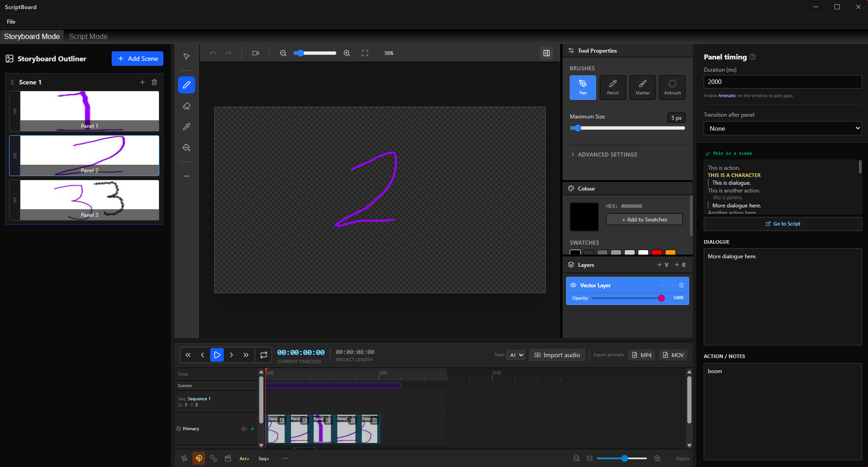The width and height of the screenshot is (868, 467).
Task: Mute the Primary track
Action: (x=244, y=429)
